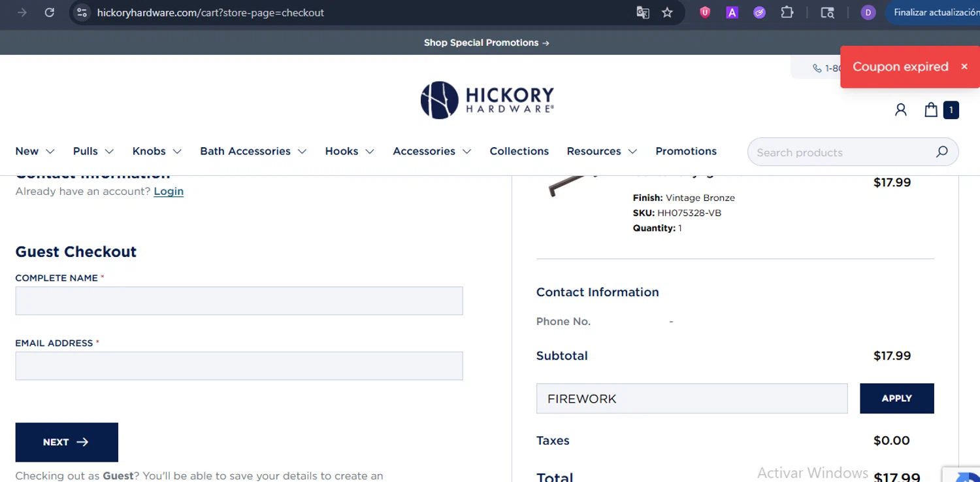Open the shopping bag cart icon
980x482 pixels.
coord(931,110)
